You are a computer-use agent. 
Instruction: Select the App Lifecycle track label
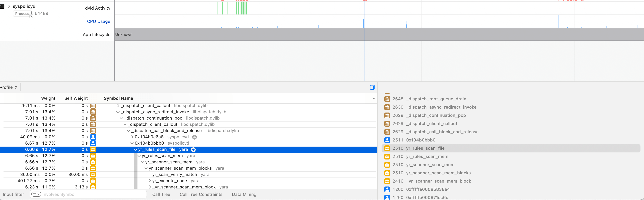tap(96, 34)
